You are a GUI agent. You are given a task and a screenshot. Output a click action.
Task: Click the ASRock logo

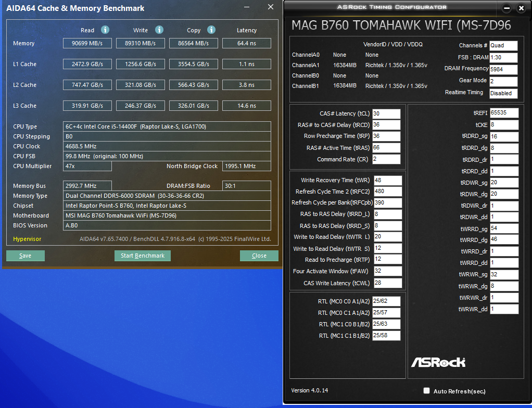pos(438,362)
